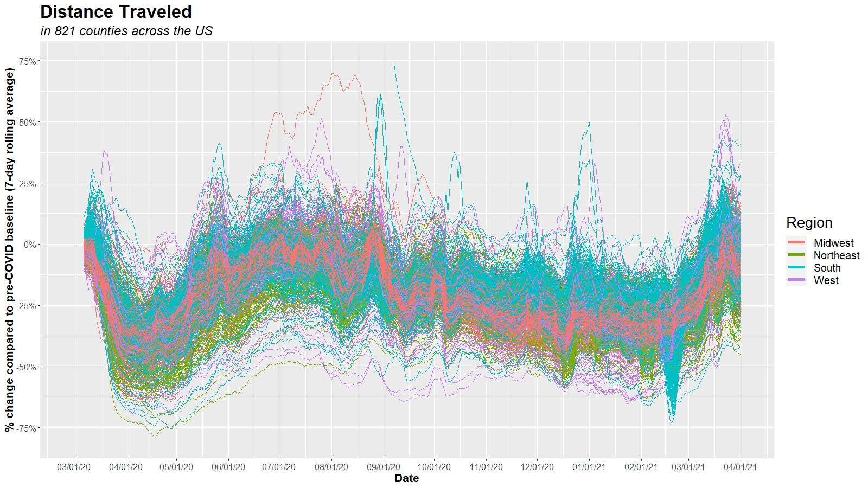Click the subtitle about 821 counties
The height and width of the screenshot is (488, 868).
[126, 31]
